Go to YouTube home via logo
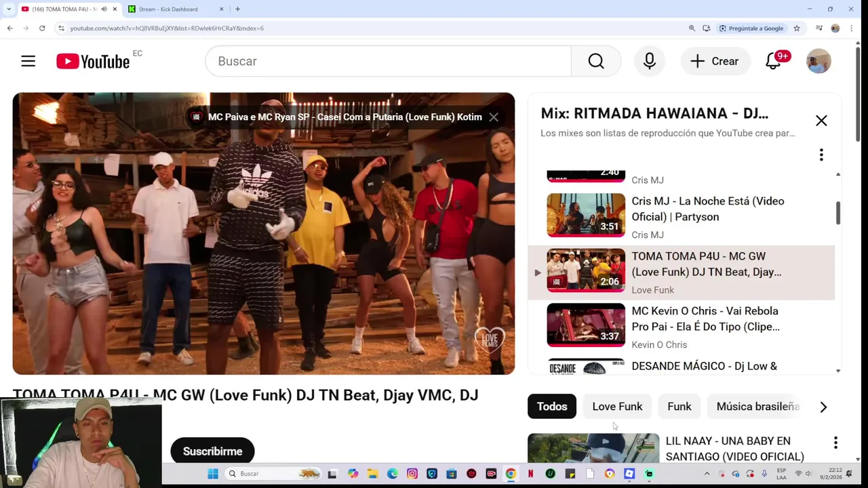Image resolution: width=868 pixels, height=488 pixels. [93, 61]
